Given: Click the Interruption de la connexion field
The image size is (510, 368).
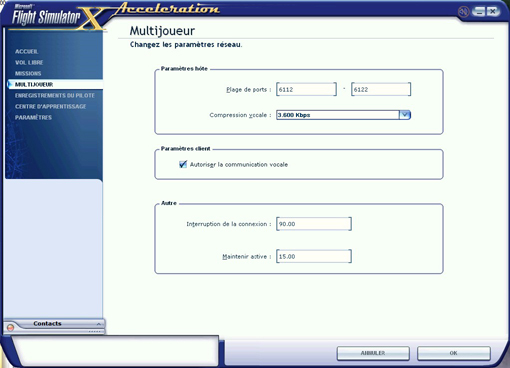Looking at the screenshot, I should pos(314,224).
